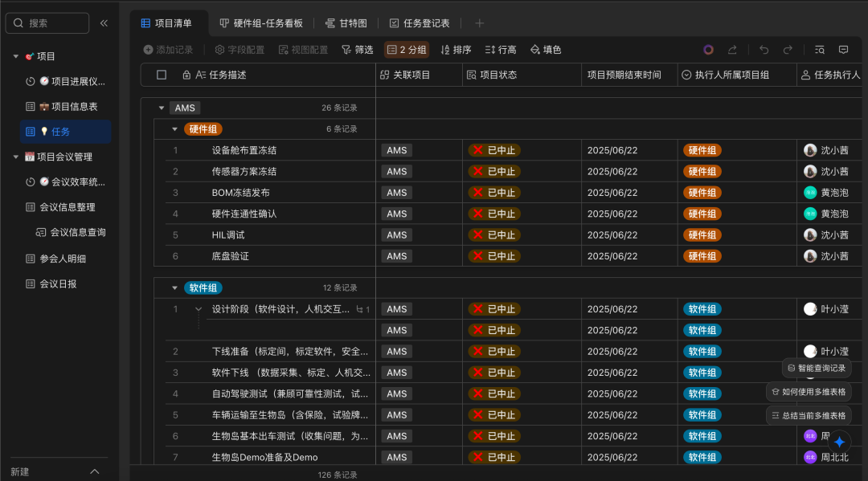Image resolution: width=868 pixels, height=481 pixels.
Task: Collapse the 项目会议管理 sidebar folder
Action: tap(15, 157)
